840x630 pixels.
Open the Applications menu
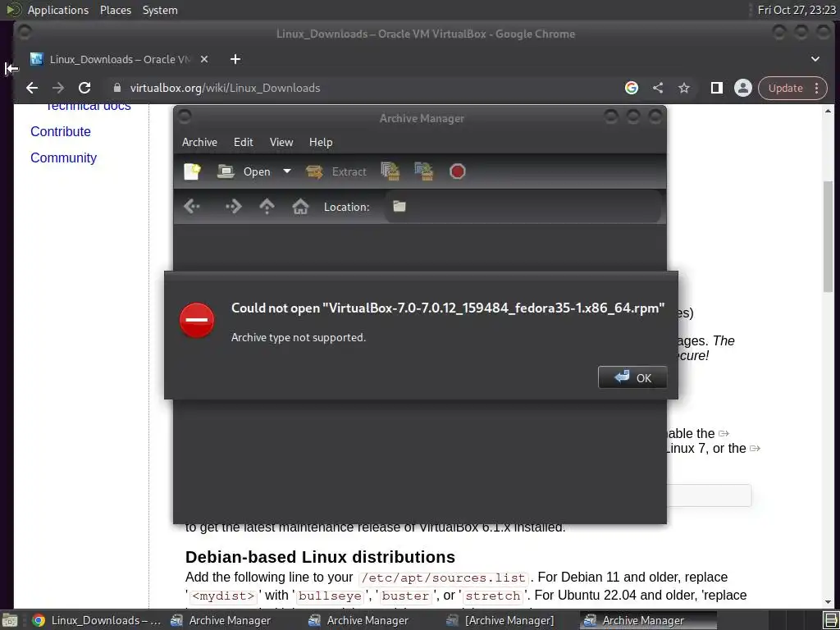point(58,10)
